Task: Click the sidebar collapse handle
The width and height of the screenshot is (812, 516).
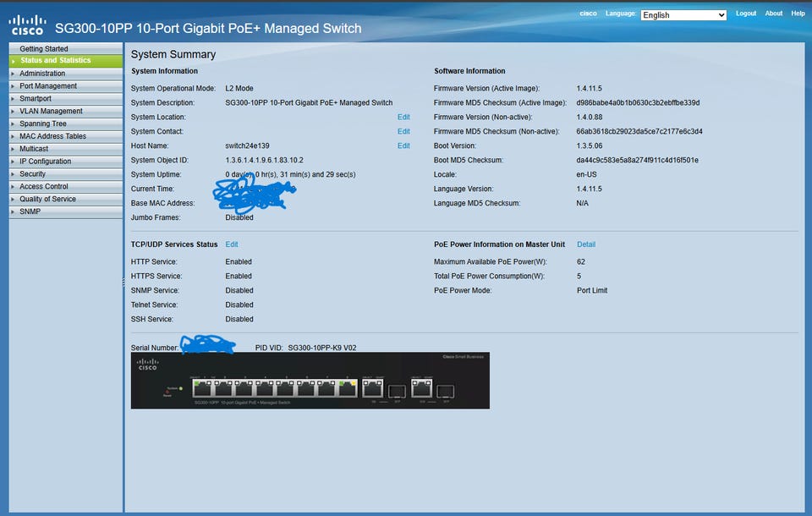Action: (x=123, y=283)
